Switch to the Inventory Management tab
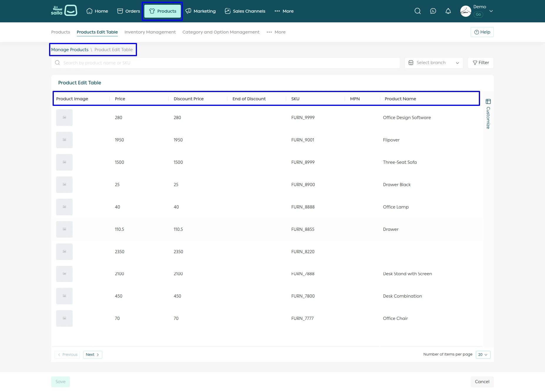 click(x=150, y=32)
